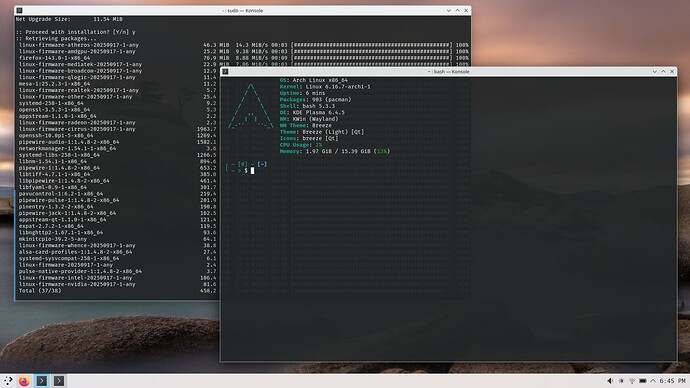Click the networkmanager-1.54.1-1-x86_64 package name
The width and height of the screenshot is (690, 388).
67,148
